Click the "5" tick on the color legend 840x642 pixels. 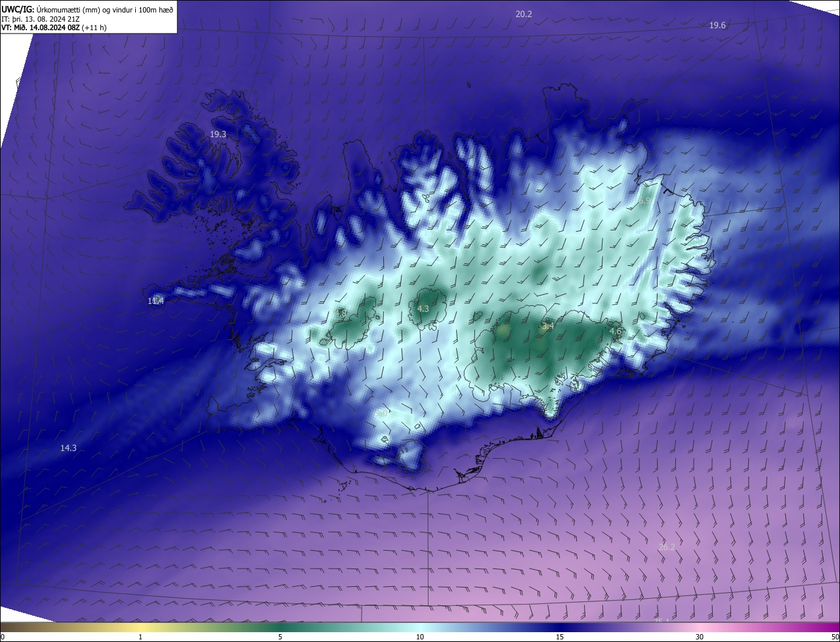tap(280, 637)
